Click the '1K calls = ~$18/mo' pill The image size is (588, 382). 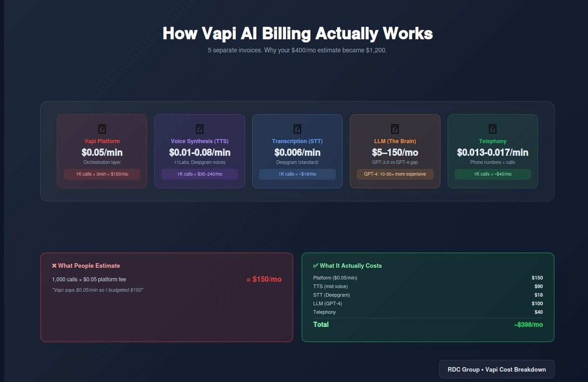pos(297,174)
